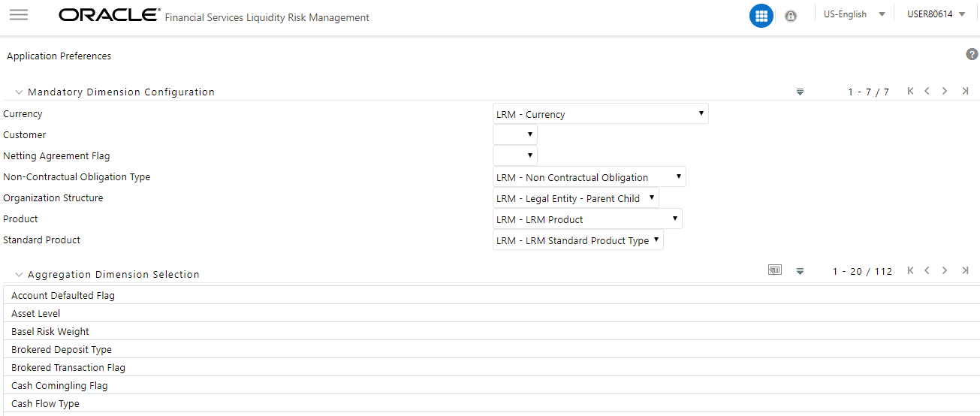Click Non-Contractual Obligation Type label
The width and height of the screenshot is (980, 416).
[x=77, y=177]
